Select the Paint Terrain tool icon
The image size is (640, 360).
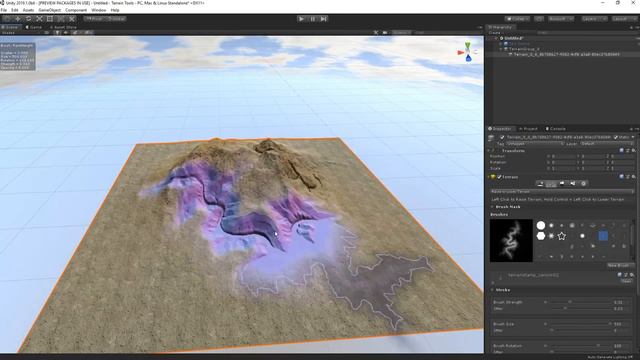[551, 184]
